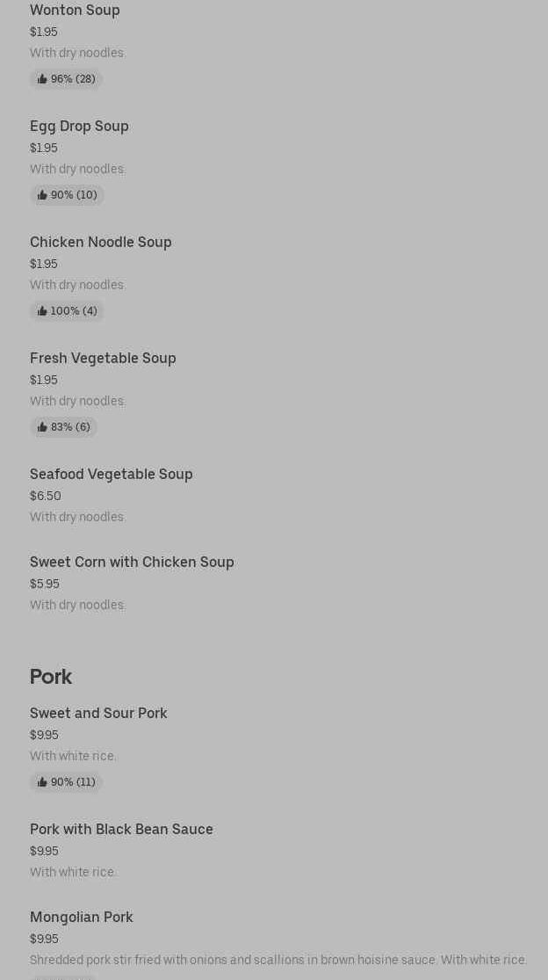The width and height of the screenshot is (548, 980).
Task: Click thumbs-up icon on Egg Drop Soup rating
Action: [x=42, y=195]
